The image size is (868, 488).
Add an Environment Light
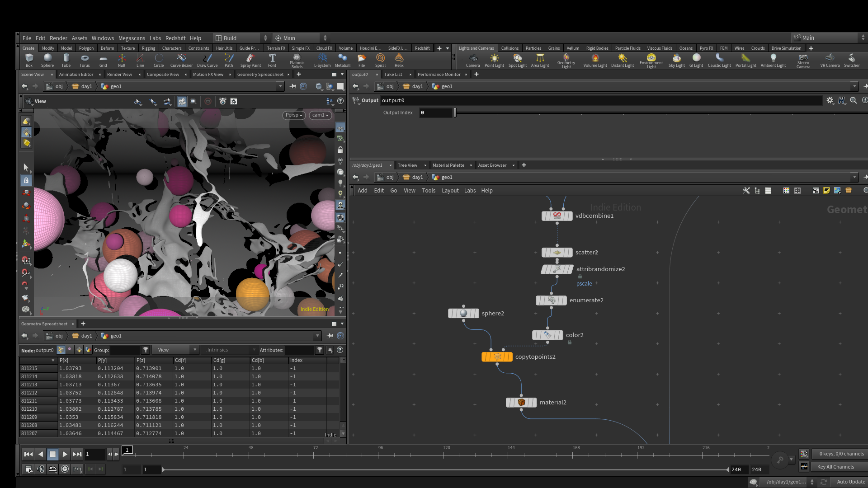651,61
